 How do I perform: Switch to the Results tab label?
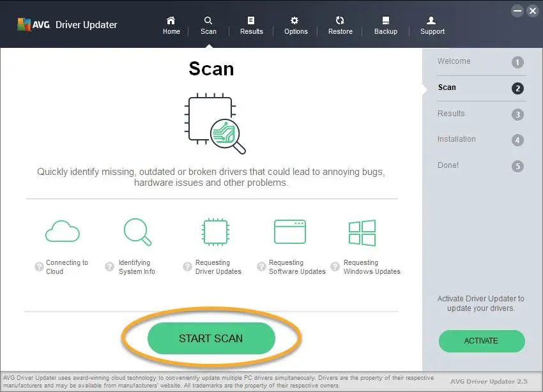pos(252,31)
